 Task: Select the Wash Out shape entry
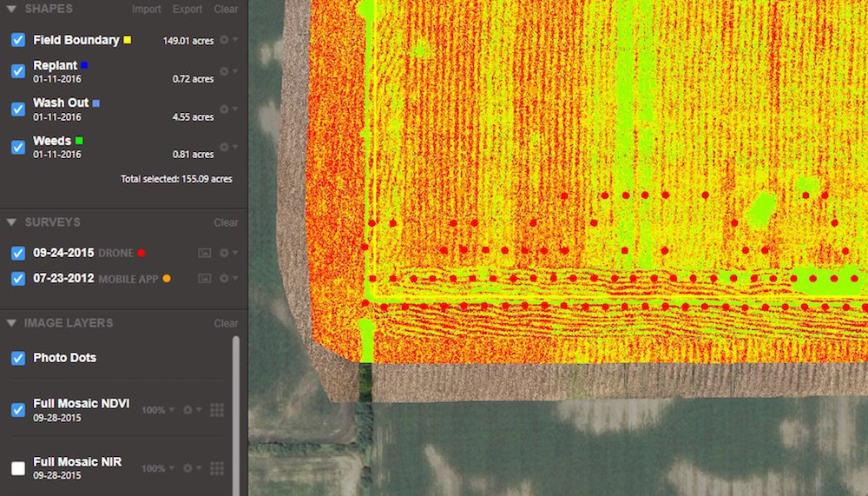tap(61, 103)
